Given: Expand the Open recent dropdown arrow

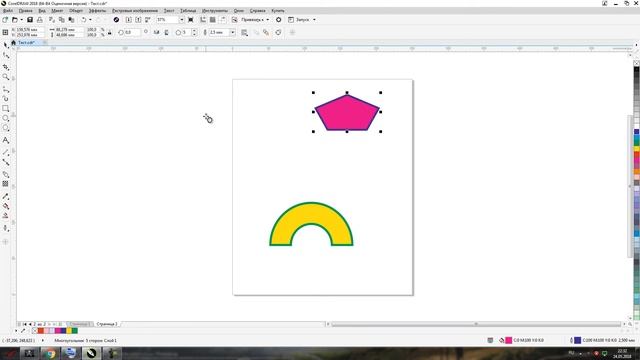Looking at the screenshot, I should coord(21,20).
